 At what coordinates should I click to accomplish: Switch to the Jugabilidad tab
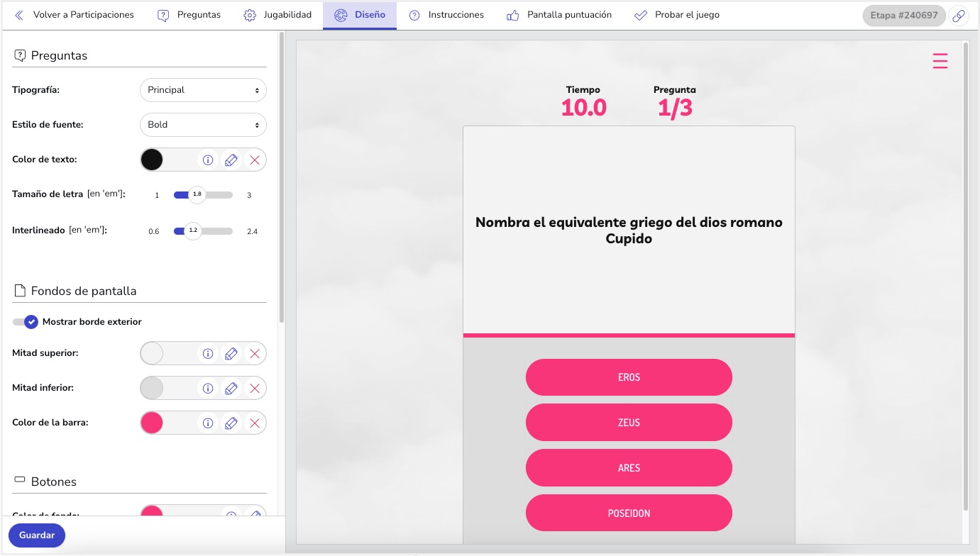[277, 15]
